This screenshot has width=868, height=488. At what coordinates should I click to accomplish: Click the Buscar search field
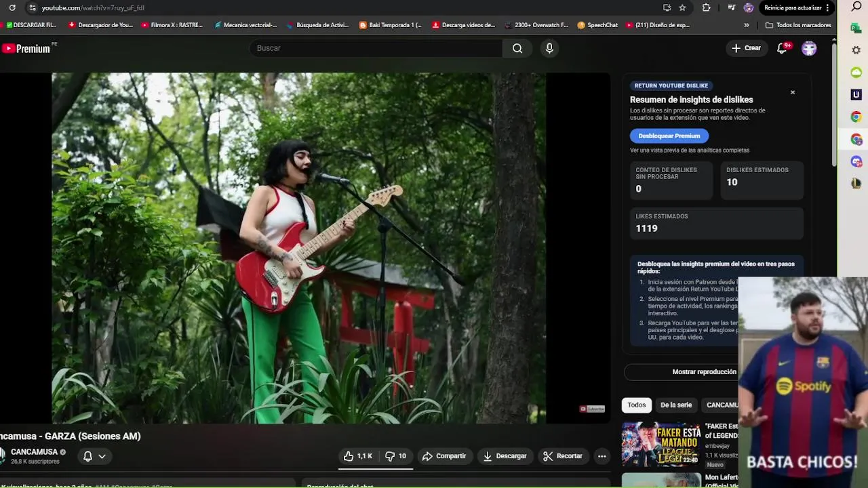click(x=376, y=48)
